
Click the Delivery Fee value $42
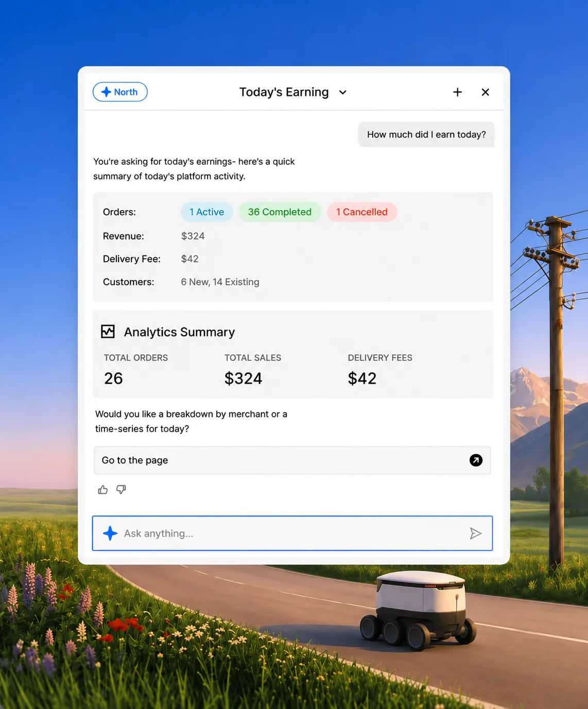click(190, 259)
